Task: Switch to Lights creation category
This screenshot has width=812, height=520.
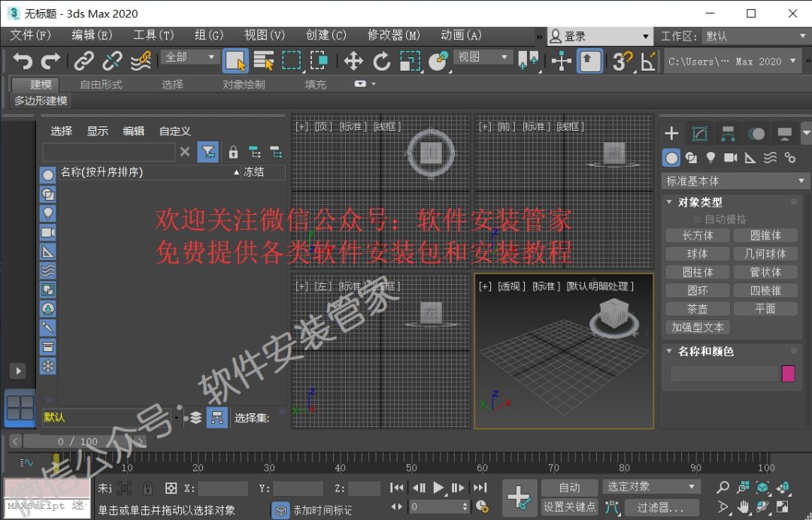Action: (x=710, y=158)
